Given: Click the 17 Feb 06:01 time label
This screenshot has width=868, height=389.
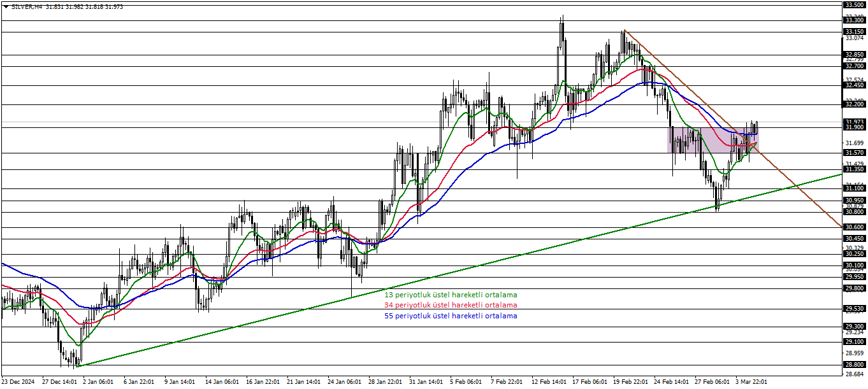Looking at the screenshot, I should pyautogui.click(x=589, y=382).
